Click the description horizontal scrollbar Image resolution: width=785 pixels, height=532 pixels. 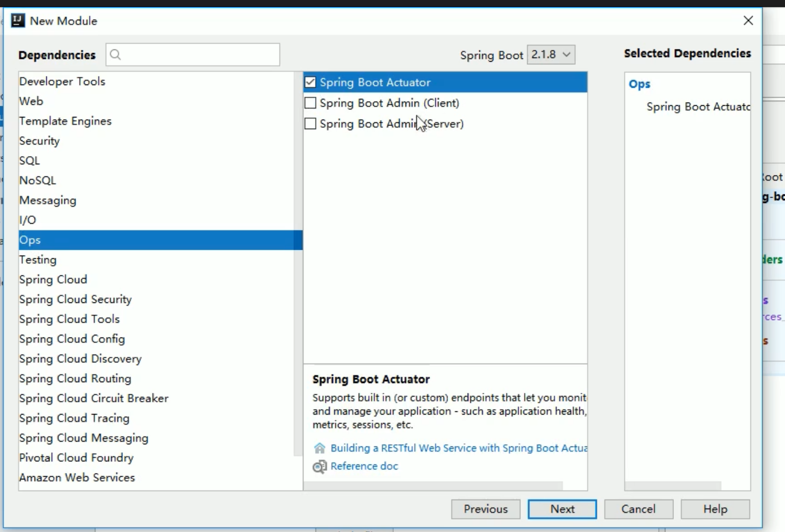pos(433,486)
